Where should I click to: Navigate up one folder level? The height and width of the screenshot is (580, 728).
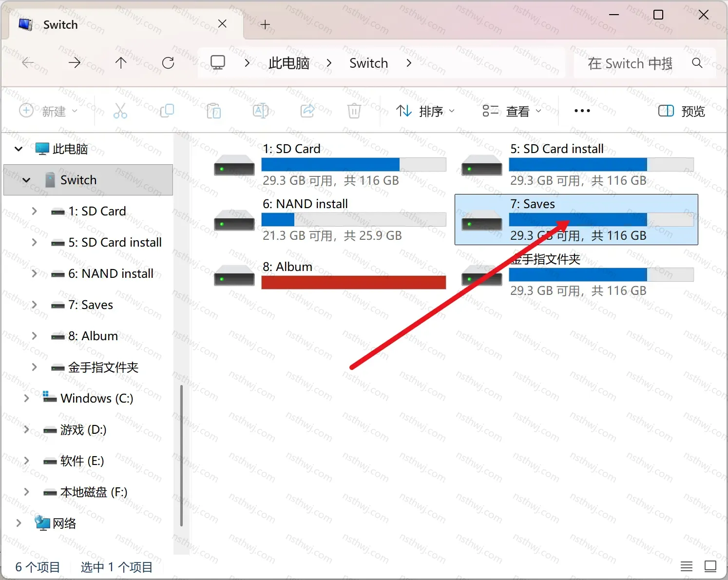tap(121, 63)
